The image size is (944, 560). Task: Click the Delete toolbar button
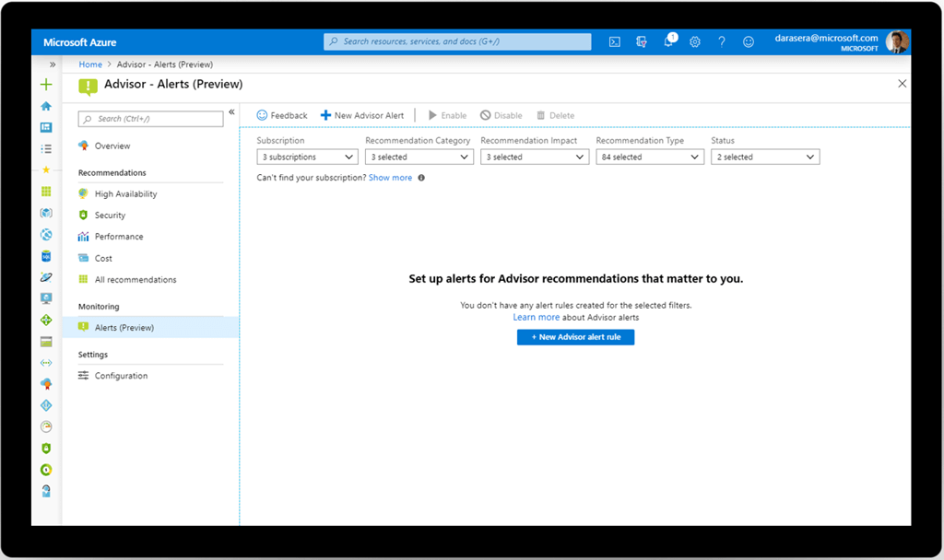[x=555, y=115]
